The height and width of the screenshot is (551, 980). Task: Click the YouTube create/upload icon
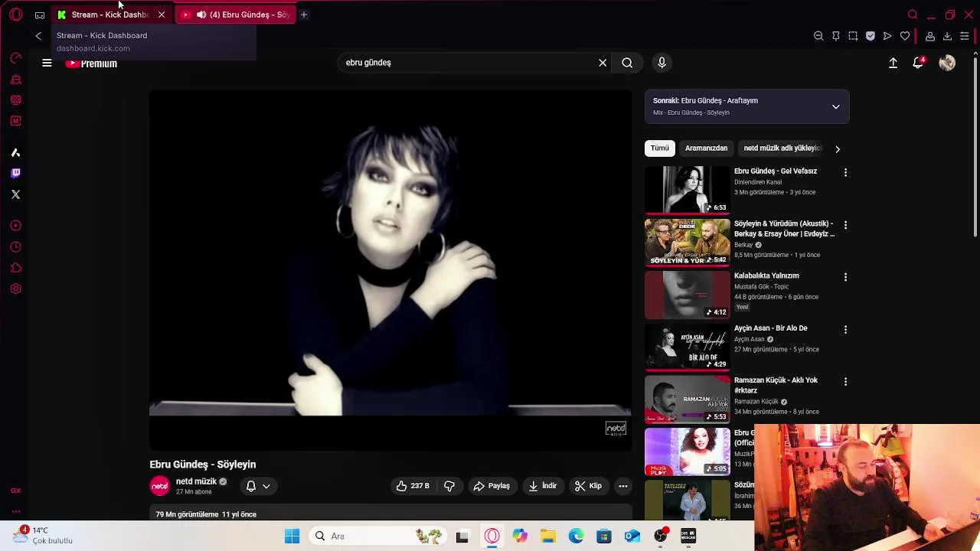pos(893,64)
